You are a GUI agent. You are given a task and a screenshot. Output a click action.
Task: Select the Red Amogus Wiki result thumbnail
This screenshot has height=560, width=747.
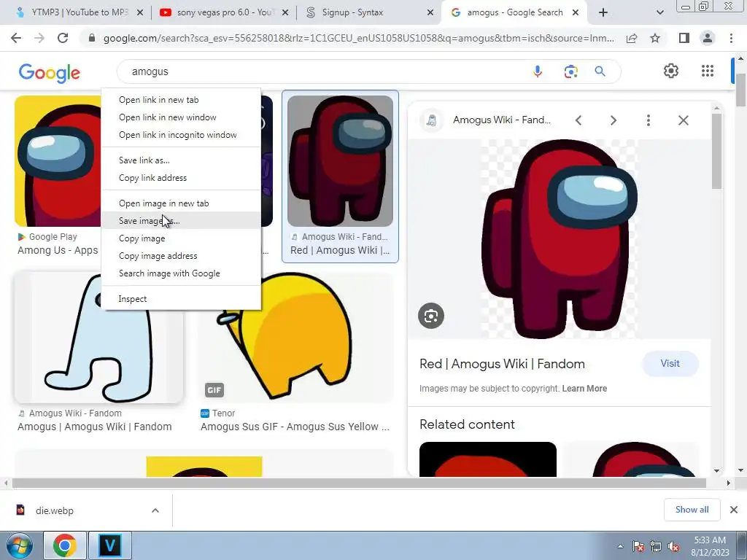click(340, 161)
